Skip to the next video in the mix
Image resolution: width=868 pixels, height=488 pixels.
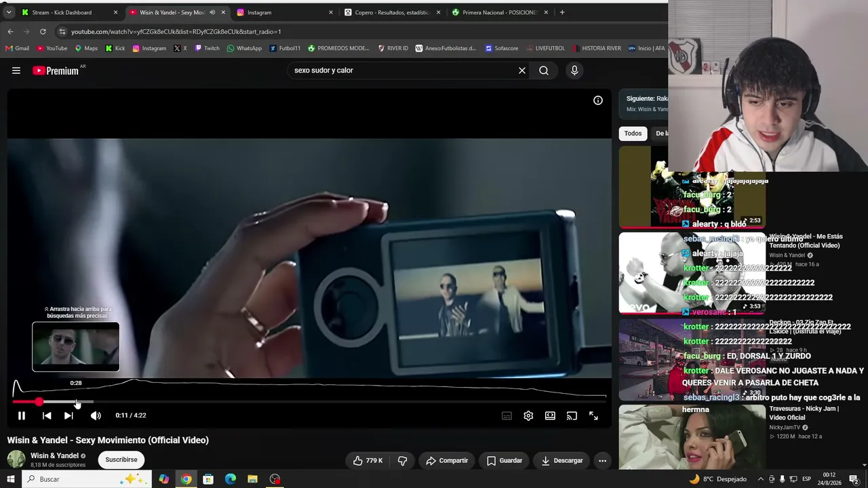(68, 415)
